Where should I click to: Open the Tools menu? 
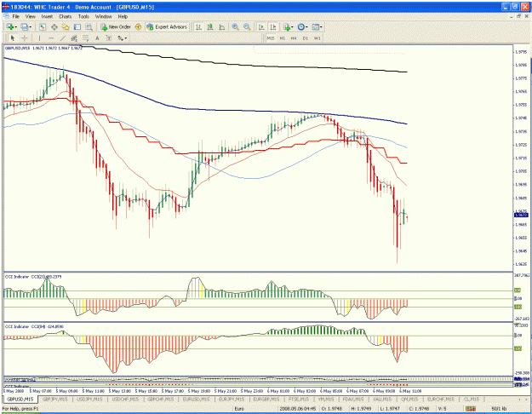pos(83,16)
